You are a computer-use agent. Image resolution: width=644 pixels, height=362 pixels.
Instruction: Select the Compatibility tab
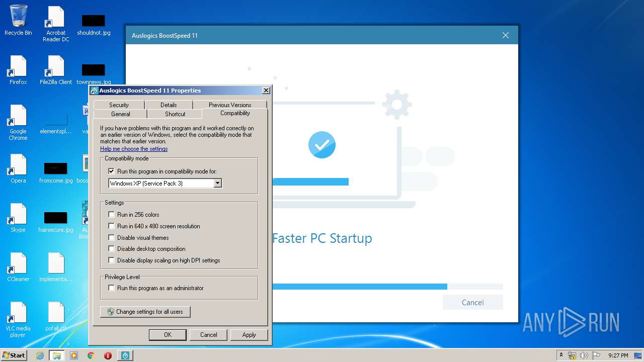click(235, 113)
